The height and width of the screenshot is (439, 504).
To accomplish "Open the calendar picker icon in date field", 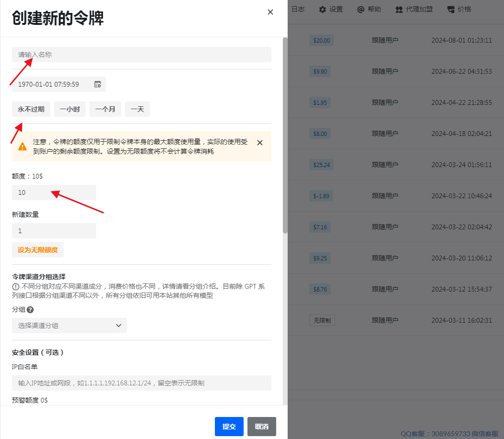I will (98, 84).
